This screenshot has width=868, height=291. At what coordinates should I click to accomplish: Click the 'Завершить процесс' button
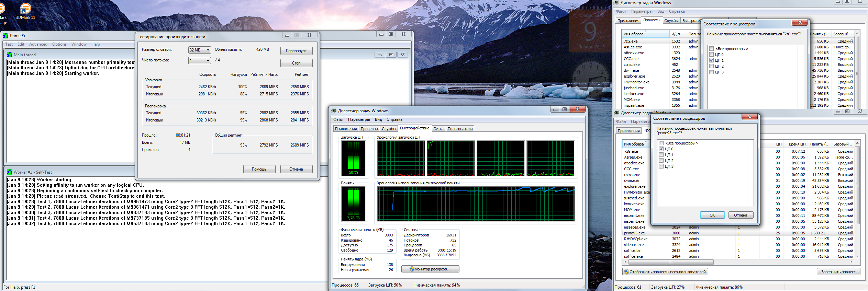point(838,272)
